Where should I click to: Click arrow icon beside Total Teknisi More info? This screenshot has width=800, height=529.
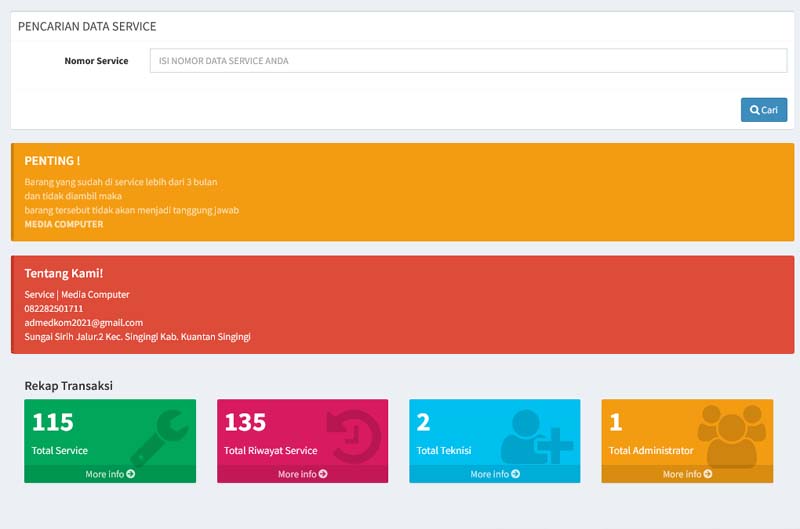click(x=516, y=474)
